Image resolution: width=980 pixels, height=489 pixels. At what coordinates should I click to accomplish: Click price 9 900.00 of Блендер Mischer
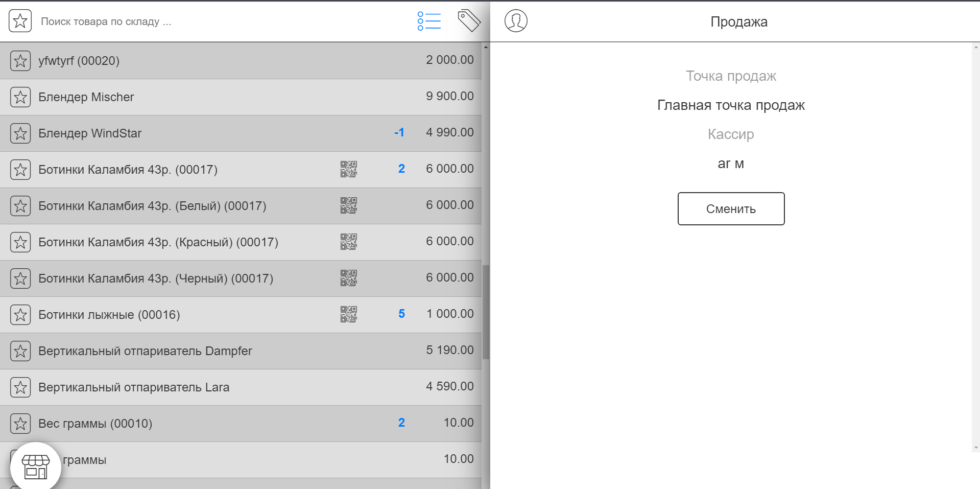tap(450, 96)
